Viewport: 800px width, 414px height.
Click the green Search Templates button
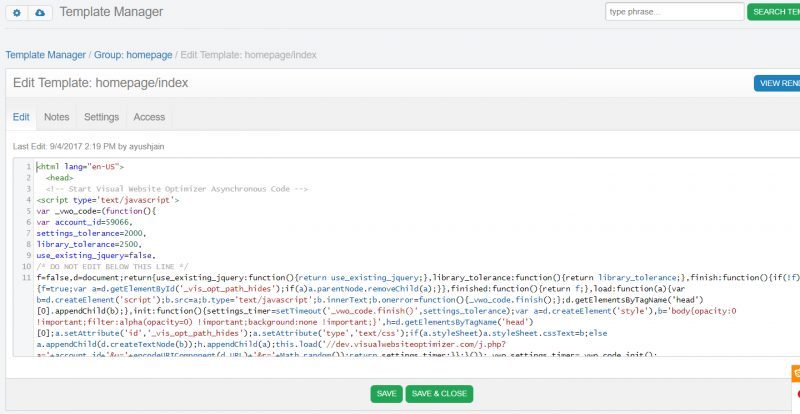point(774,12)
